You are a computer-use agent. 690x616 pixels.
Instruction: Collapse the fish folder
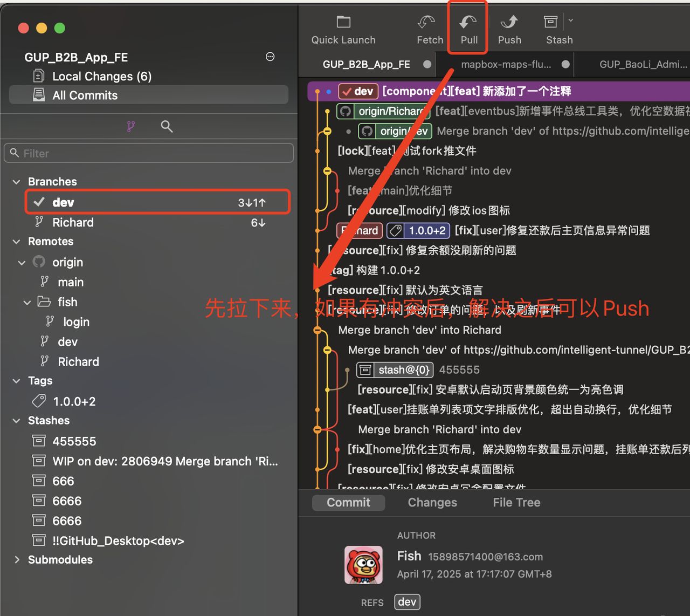(x=27, y=303)
